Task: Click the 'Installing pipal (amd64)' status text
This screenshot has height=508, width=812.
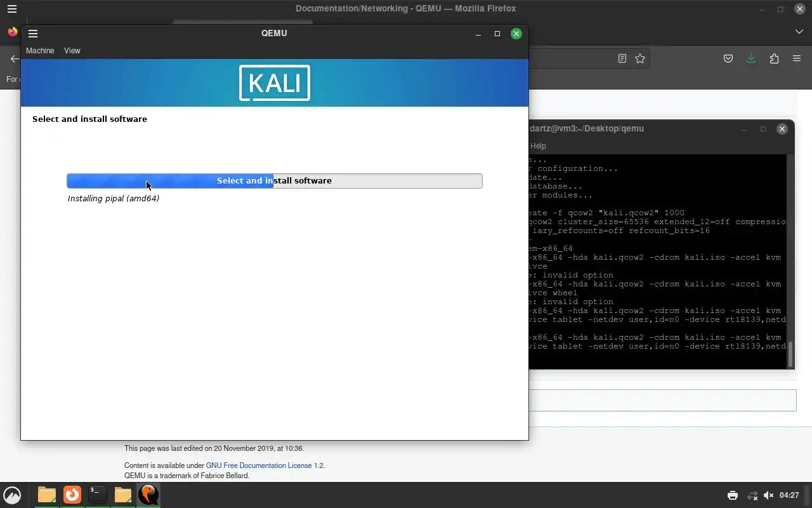Action: click(114, 199)
